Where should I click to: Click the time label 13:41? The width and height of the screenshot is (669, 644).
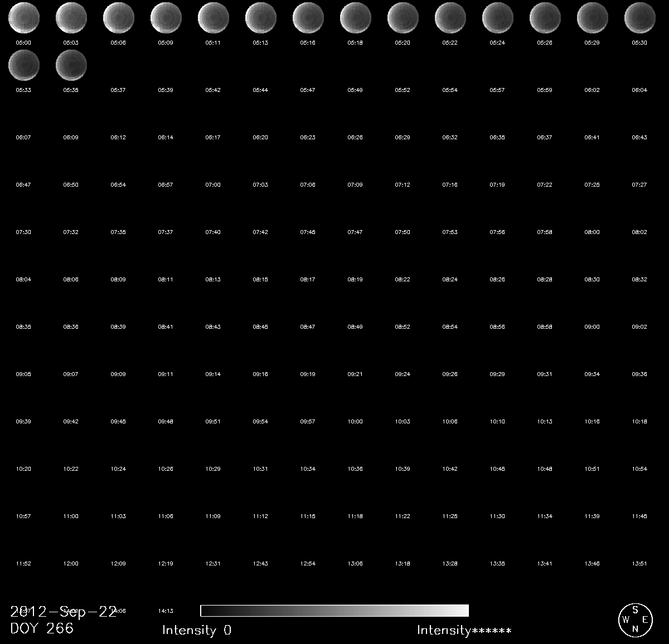(545, 563)
